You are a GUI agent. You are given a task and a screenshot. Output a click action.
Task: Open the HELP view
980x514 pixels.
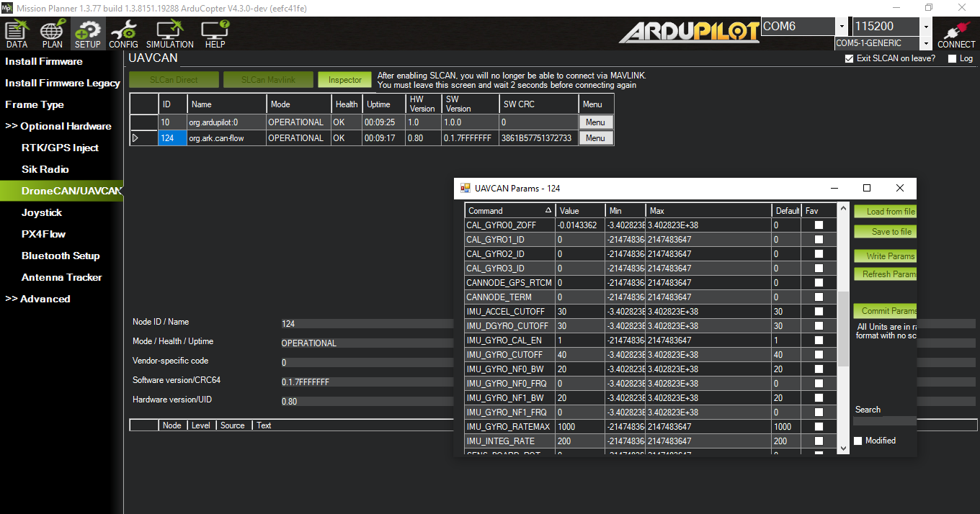pos(215,35)
